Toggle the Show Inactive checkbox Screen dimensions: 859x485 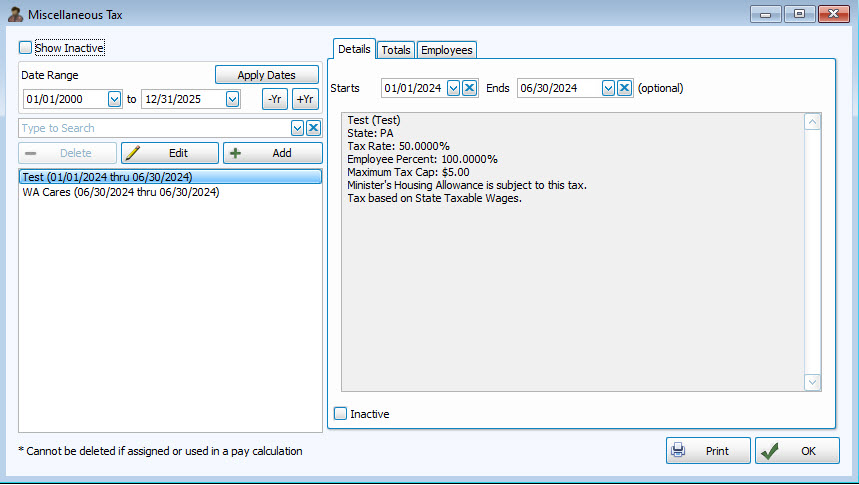25,48
